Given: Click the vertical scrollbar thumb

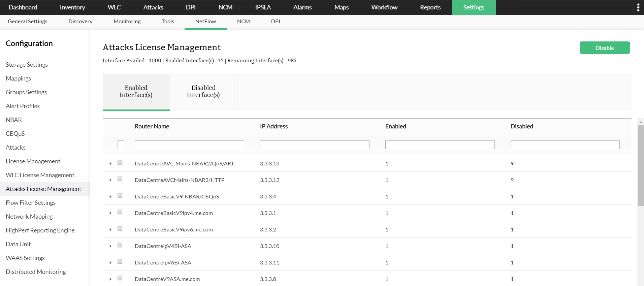Looking at the screenshot, I should [x=641, y=165].
